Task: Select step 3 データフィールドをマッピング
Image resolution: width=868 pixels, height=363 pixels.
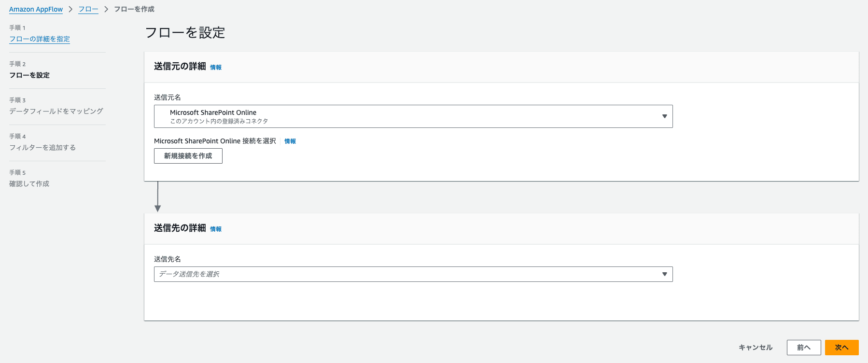Action: point(56,111)
